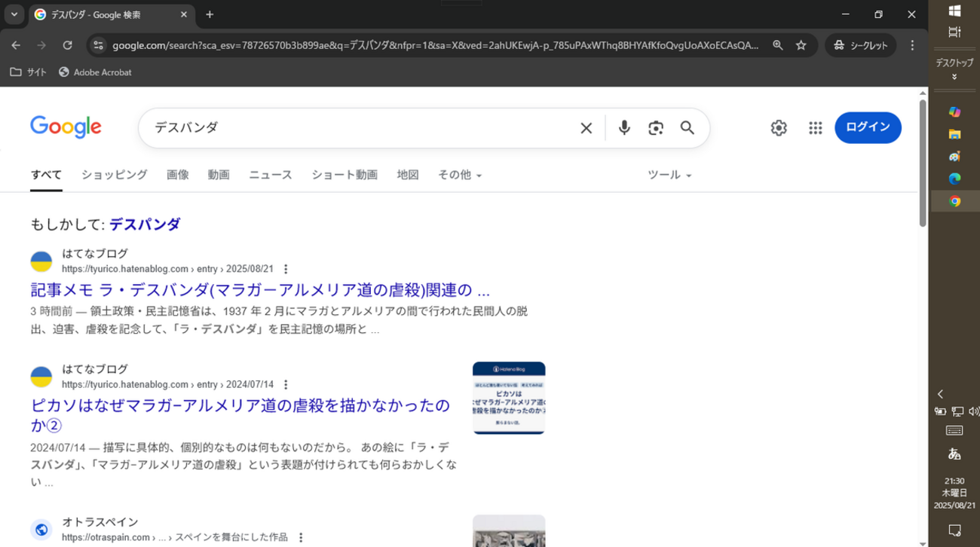Click the Google search text field
Viewport: 980px width, 547px height.
(x=362, y=128)
